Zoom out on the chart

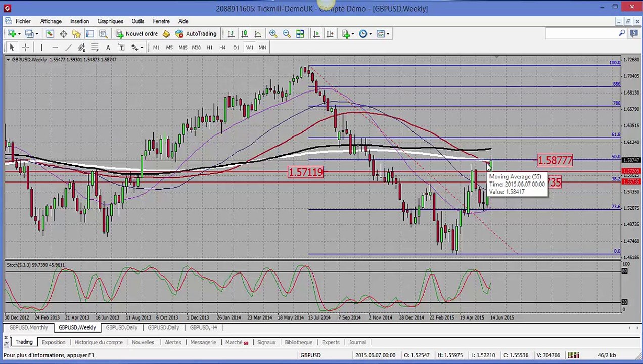click(287, 34)
